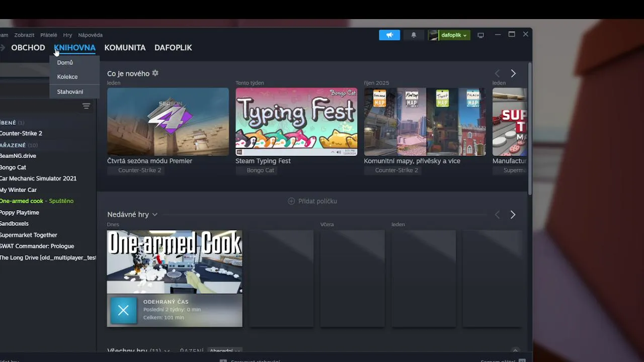The image size is (644, 362).
Task: Click Přidat poličku to add shelf
Action: click(x=312, y=201)
